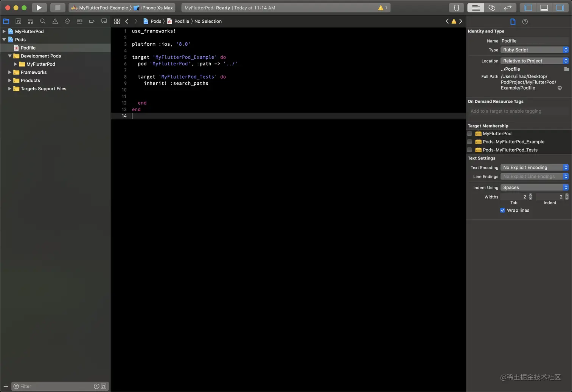Open the Project navigator
The image size is (572, 392).
pyautogui.click(x=6, y=21)
